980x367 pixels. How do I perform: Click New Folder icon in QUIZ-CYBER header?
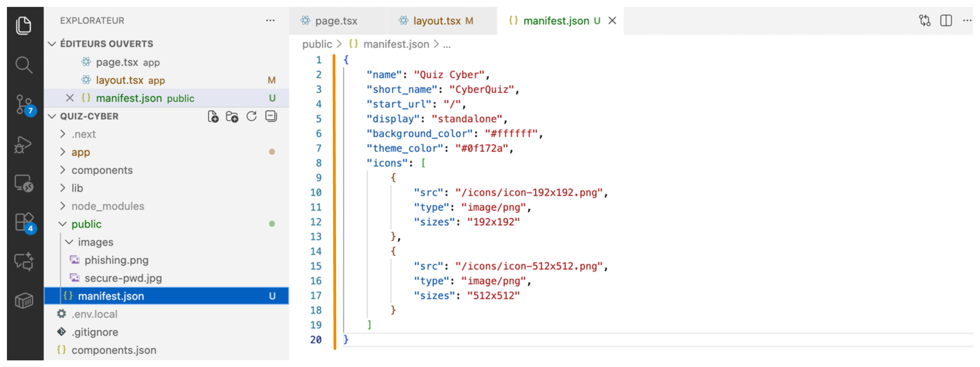pyautogui.click(x=232, y=116)
